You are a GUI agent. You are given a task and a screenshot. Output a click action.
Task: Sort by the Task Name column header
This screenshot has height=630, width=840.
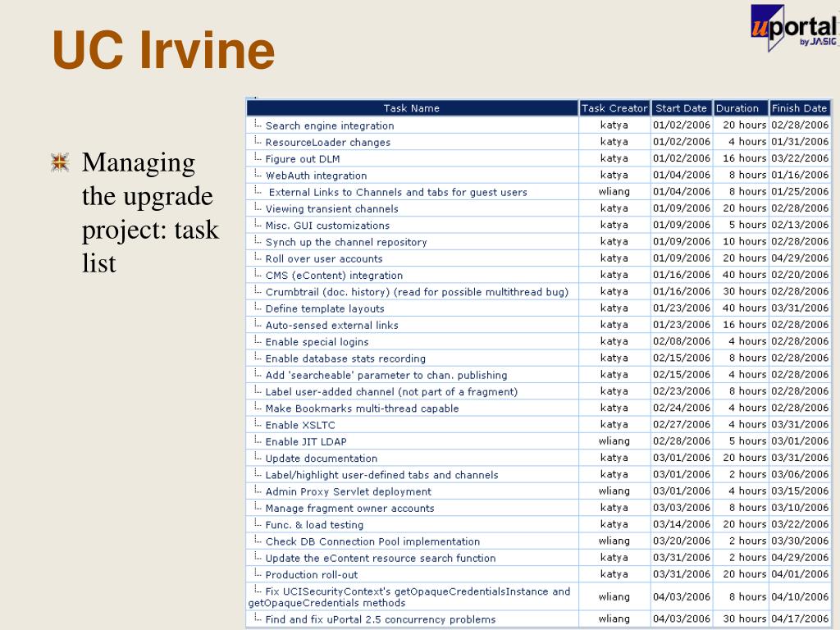[412, 108]
